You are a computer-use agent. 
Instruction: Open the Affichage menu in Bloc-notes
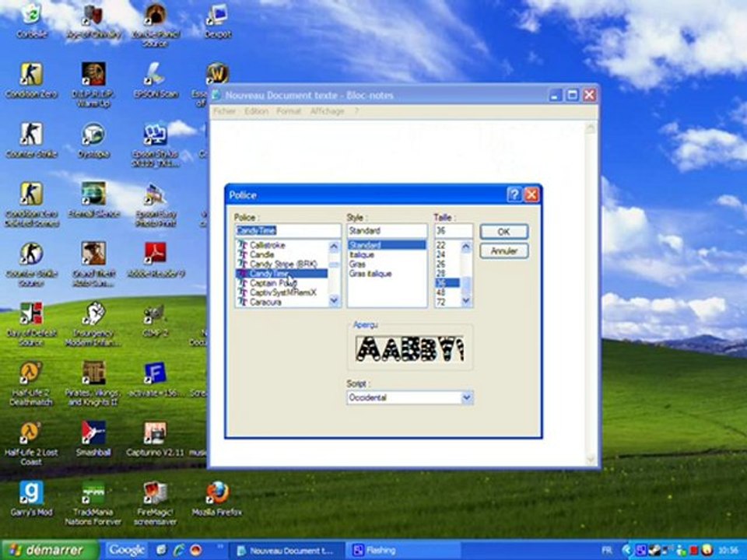coord(328,111)
